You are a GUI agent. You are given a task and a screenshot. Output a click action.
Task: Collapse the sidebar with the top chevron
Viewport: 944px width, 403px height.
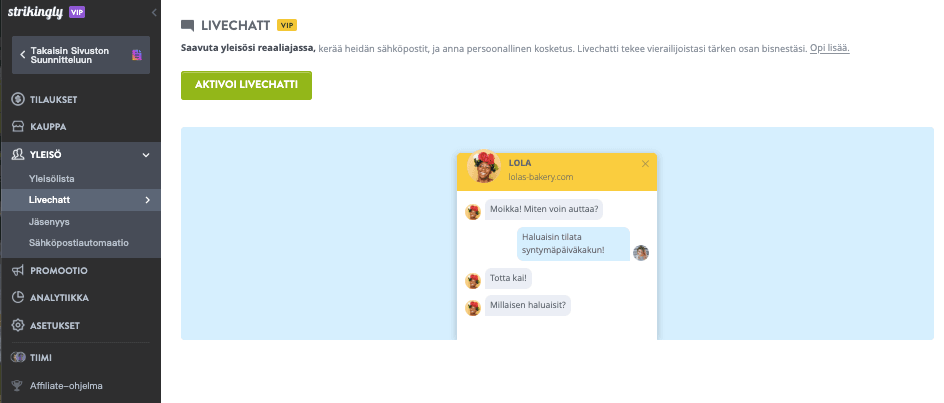[x=154, y=12]
